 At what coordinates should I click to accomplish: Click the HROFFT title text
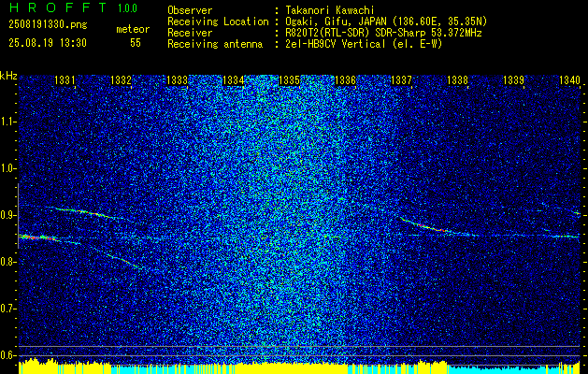(58, 7)
